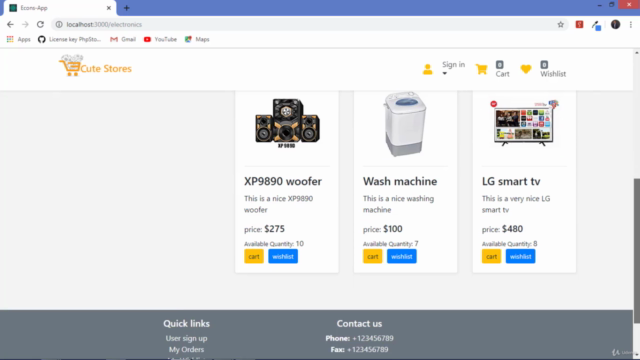Open the Gmail bookmark
This screenshot has height=360, width=640.
point(123,39)
